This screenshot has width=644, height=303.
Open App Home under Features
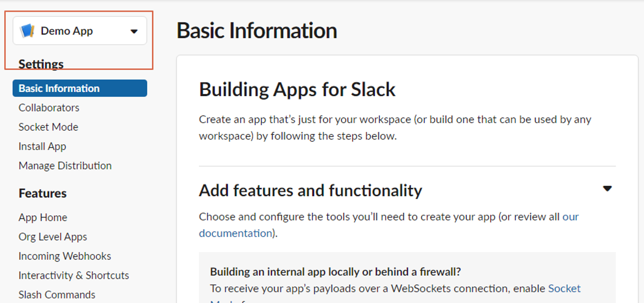point(43,217)
